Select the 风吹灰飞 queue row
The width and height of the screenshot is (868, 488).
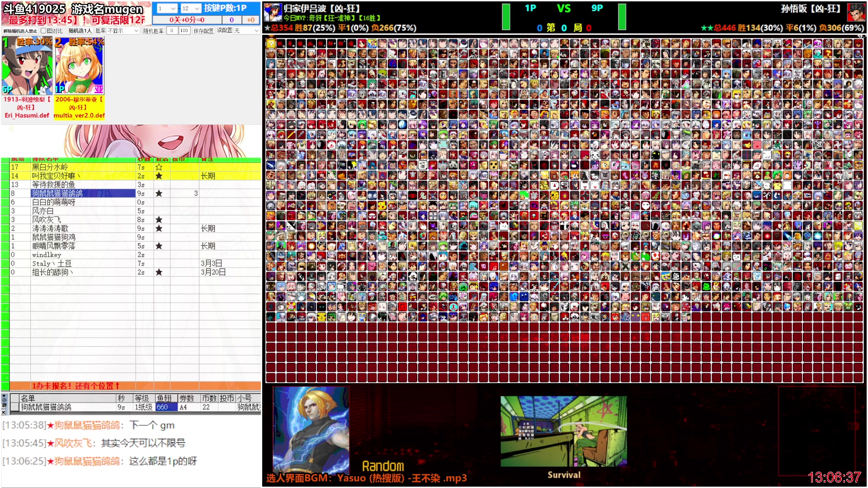(135, 220)
